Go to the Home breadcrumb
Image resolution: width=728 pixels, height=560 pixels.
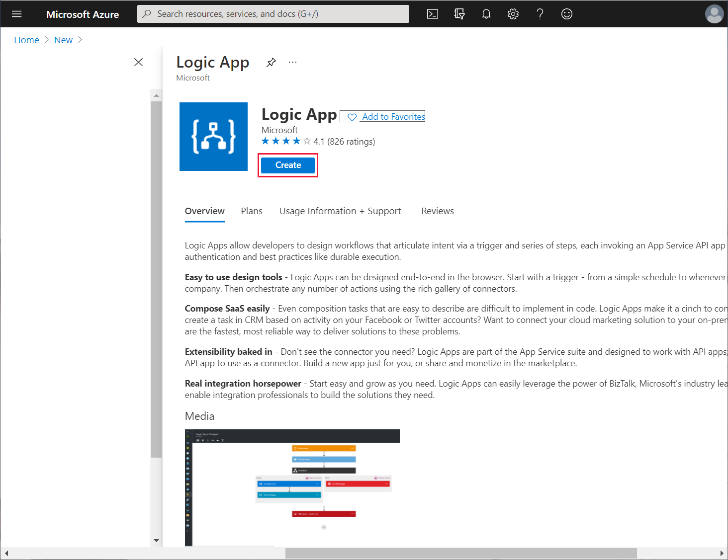coord(26,40)
